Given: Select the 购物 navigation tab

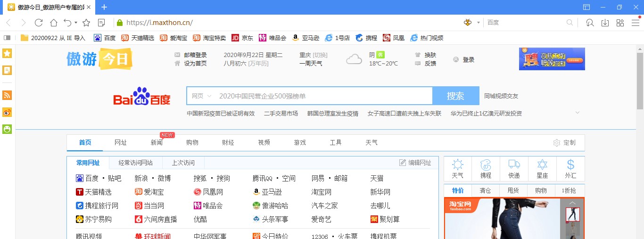Looking at the screenshot, I should [x=192, y=143].
